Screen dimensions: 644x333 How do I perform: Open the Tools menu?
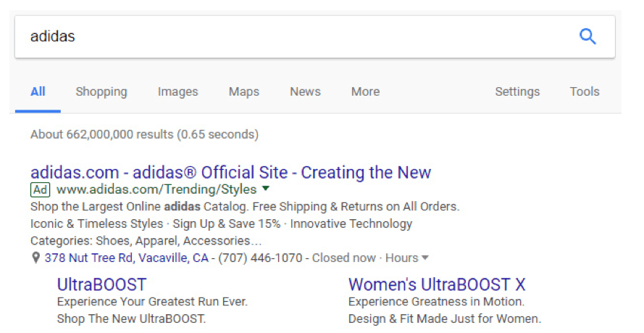tap(585, 91)
